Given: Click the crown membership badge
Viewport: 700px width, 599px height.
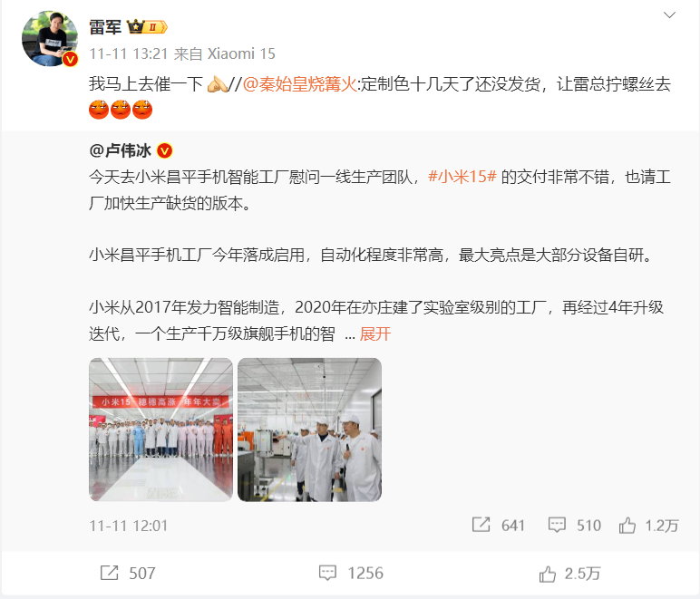Looking at the screenshot, I should click(x=147, y=27).
